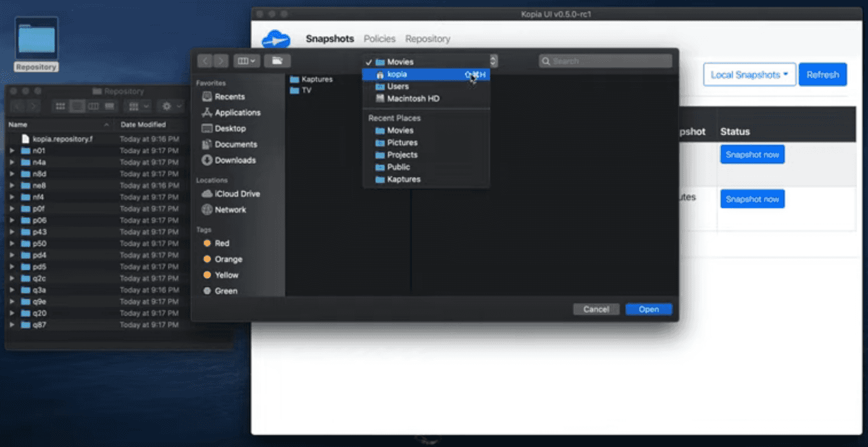Image resolution: width=868 pixels, height=447 pixels.
Task: Create a new folder in the file dialog
Action: (x=277, y=61)
